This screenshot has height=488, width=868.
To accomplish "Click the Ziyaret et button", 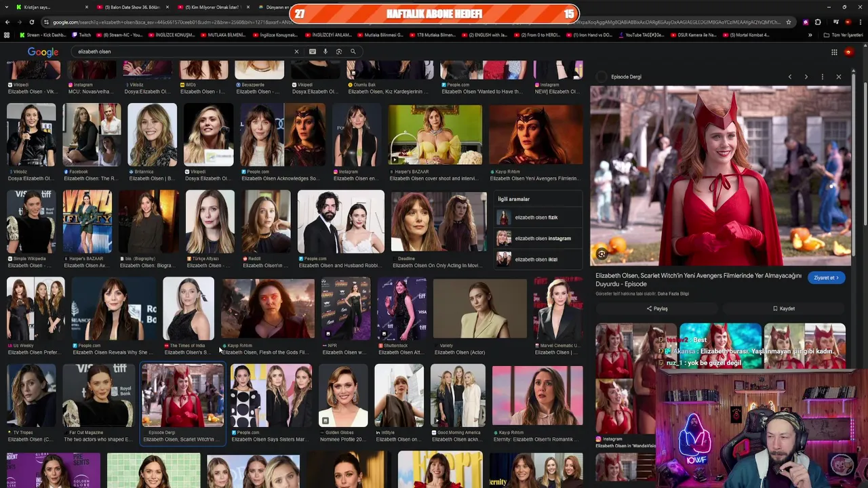I will (x=826, y=278).
